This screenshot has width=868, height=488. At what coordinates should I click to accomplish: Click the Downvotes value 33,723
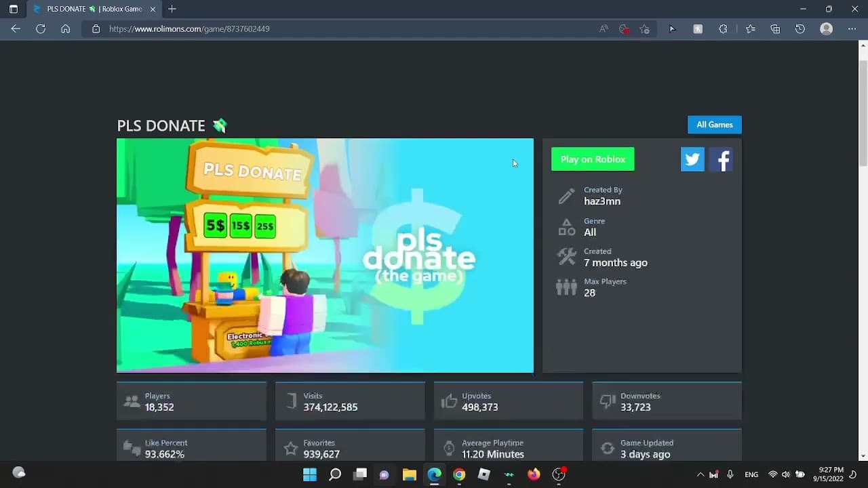[x=635, y=407]
